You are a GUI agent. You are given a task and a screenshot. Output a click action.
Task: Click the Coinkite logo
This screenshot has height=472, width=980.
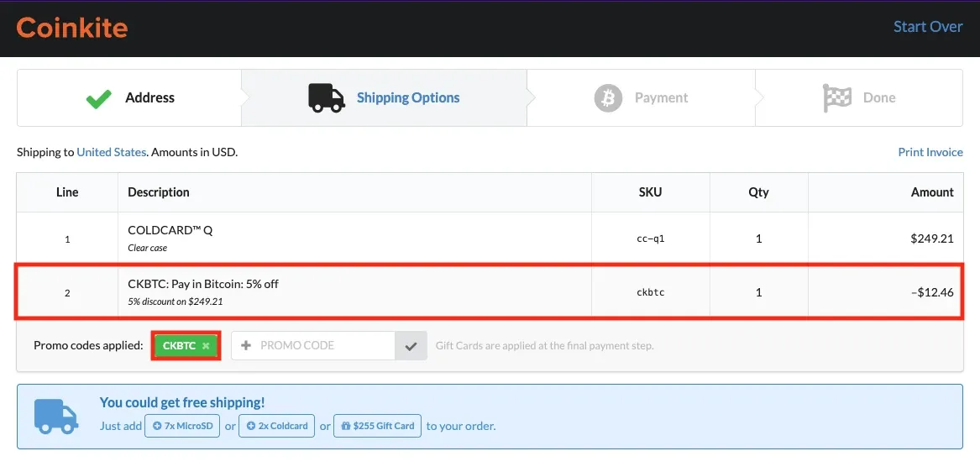point(72,28)
